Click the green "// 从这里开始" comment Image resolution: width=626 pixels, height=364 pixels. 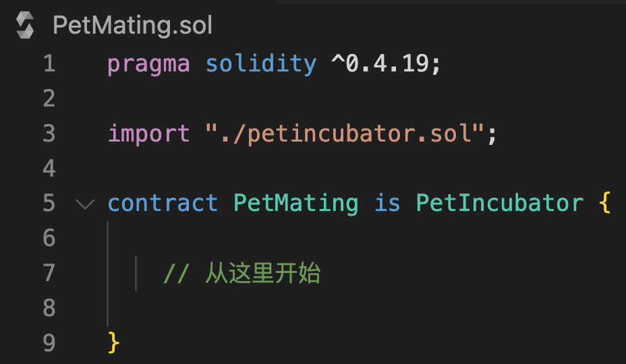pyautogui.click(x=241, y=273)
